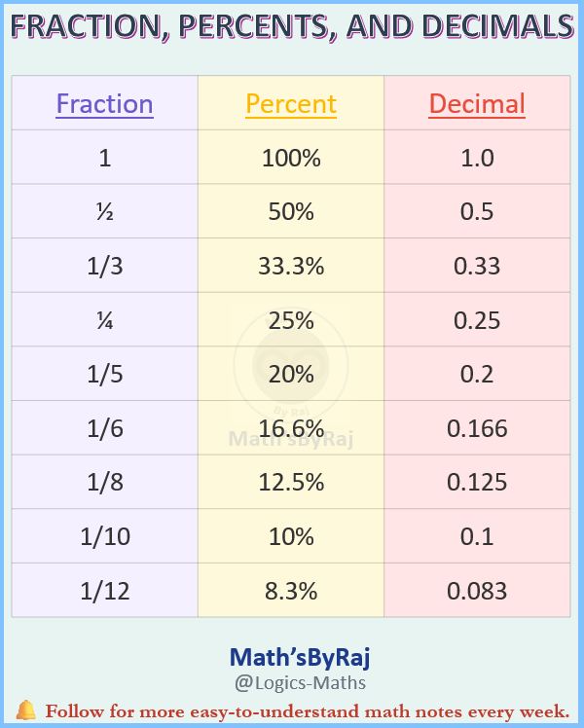Click the yellow bell icon
Screen dimensions: 584x728
tap(25, 710)
